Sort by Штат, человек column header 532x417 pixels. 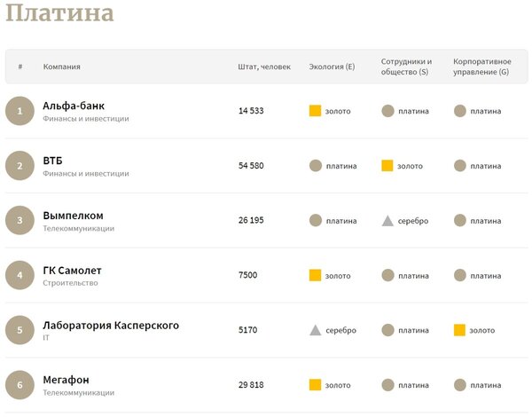tap(264, 67)
